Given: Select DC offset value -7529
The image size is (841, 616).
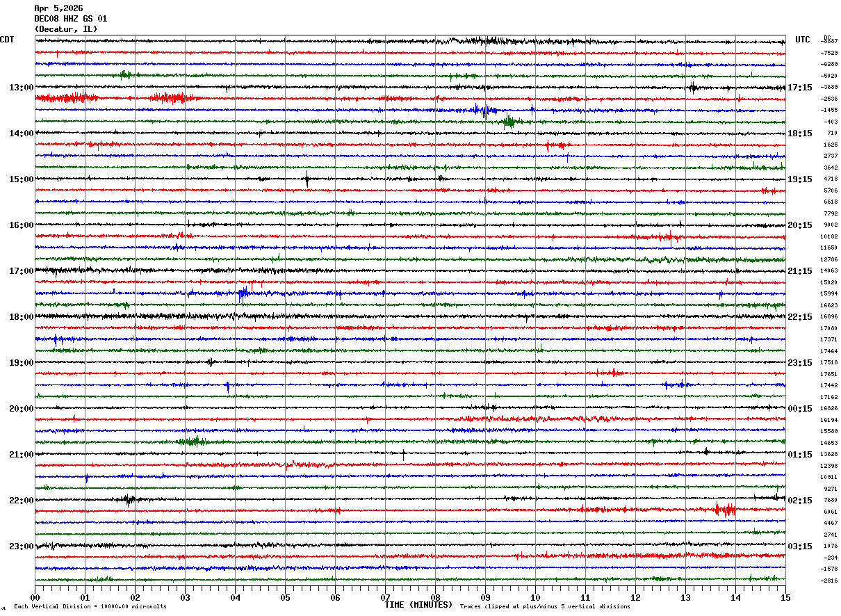Looking at the screenshot, I should click(x=829, y=53).
